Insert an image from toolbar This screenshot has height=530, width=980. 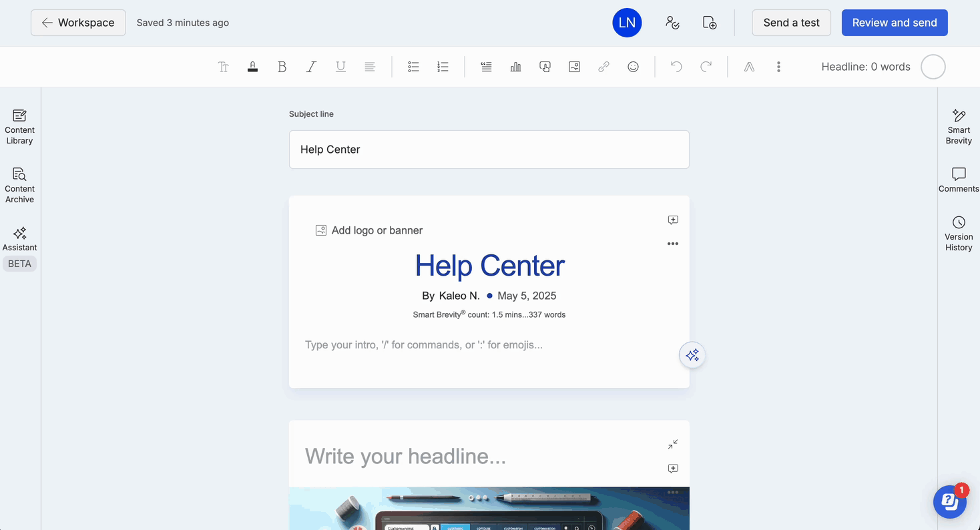[574, 67]
